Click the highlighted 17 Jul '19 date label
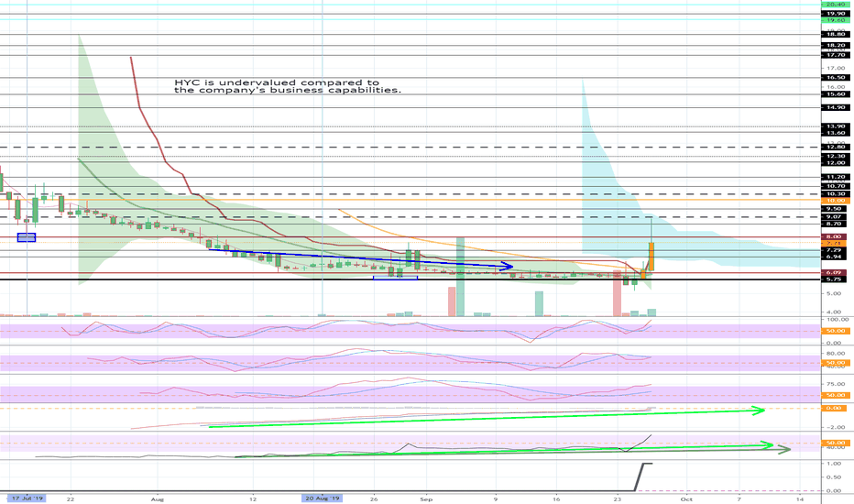This screenshot has width=854, height=504. [27, 499]
